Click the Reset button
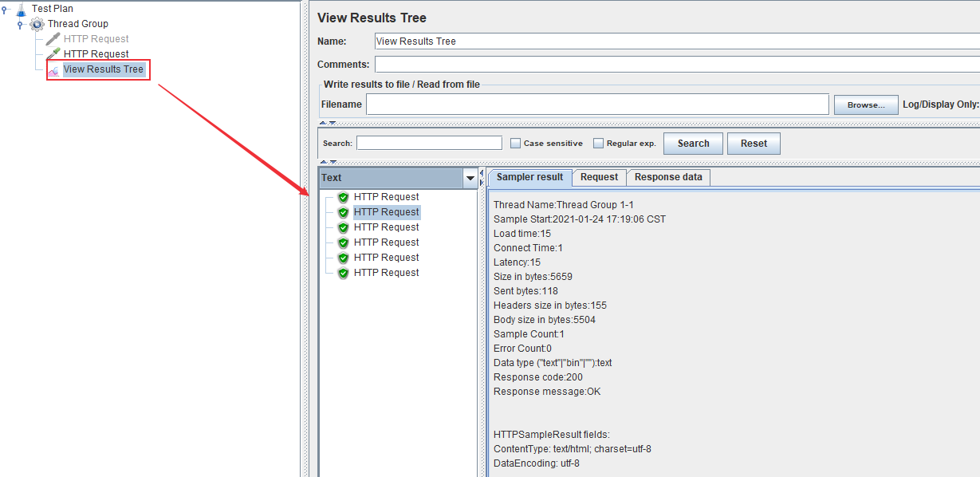The height and width of the screenshot is (477, 980). [754, 144]
